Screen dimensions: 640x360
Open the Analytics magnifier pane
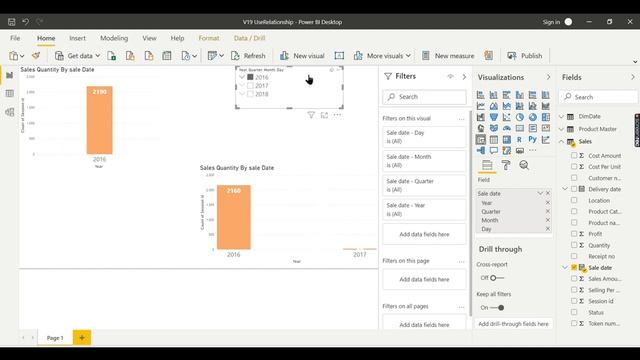pyautogui.click(x=524, y=165)
